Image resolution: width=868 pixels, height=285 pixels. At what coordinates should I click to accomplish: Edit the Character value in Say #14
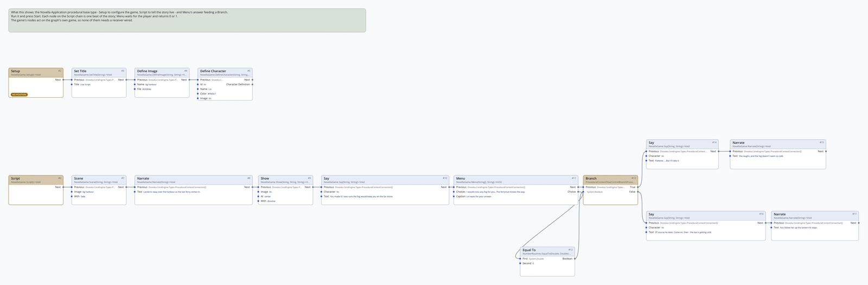click(663, 156)
